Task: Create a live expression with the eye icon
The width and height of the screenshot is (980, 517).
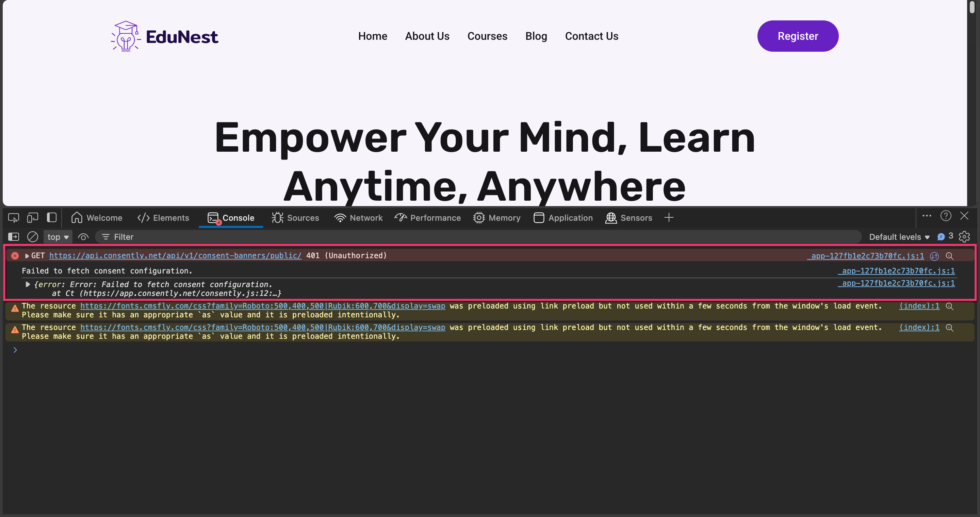Action: click(x=83, y=236)
